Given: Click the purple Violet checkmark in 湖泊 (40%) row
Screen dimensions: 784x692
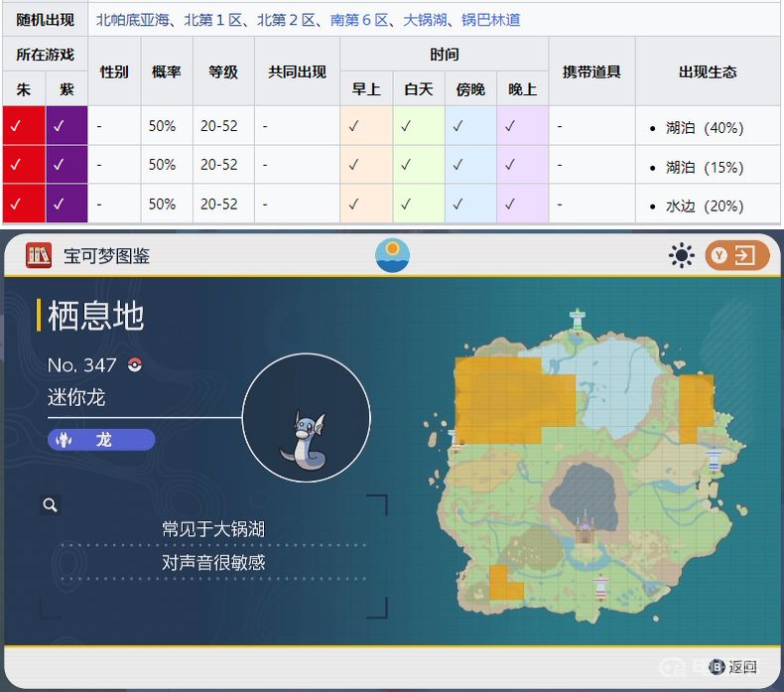Looking at the screenshot, I should click(x=59, y=125).
